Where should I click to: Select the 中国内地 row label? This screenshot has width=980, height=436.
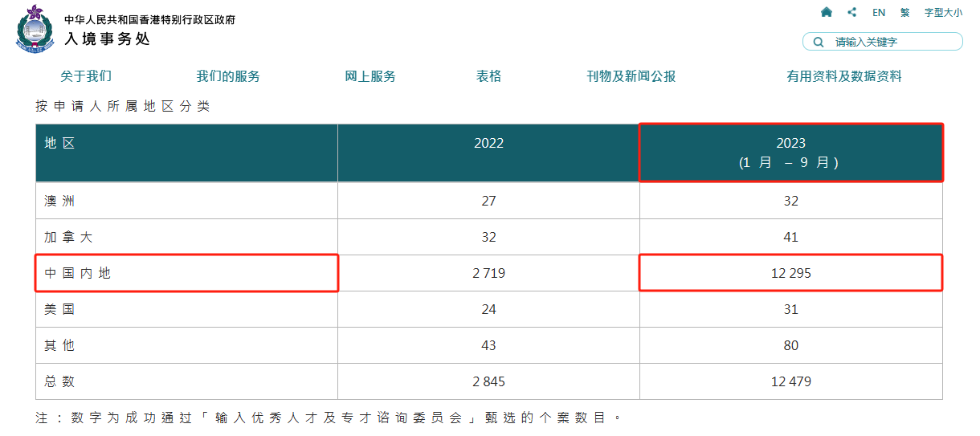[x=78, y=273]
